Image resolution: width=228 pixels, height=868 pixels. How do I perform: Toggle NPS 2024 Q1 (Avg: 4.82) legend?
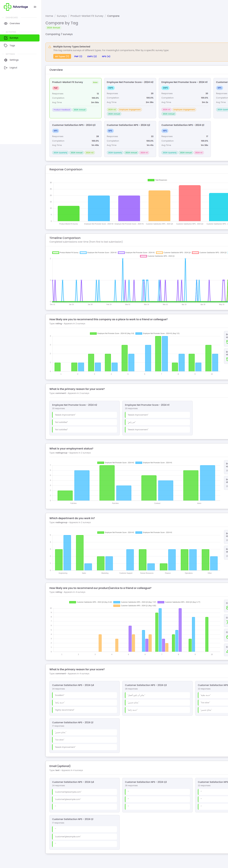[x=135, y=606]
